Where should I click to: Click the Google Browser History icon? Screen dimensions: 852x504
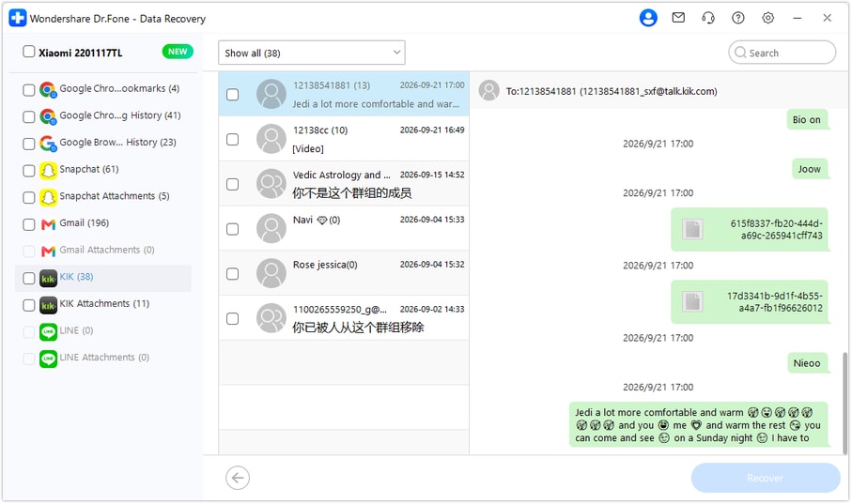pyautogui.click(x=48, y=144)
